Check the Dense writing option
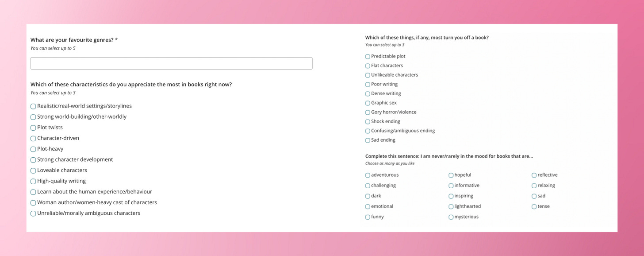This screenshot has width=644, height=256. pos(368,94)
